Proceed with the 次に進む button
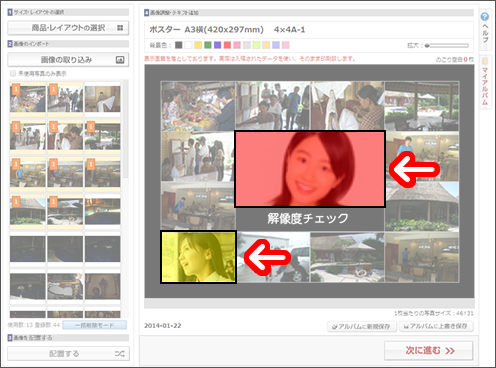This screenshot has width=496, height=368. 429,351
